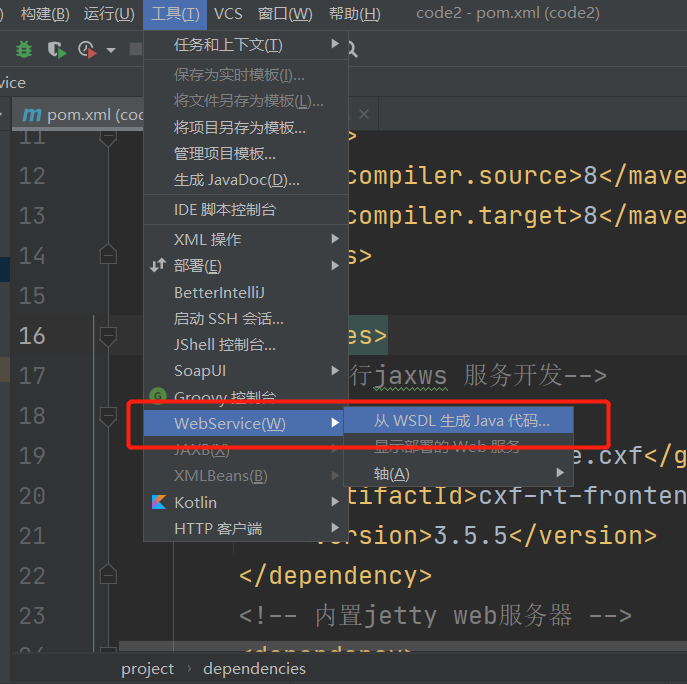Click the 内置jetty web服务器 comment

(x=435, y=616)
